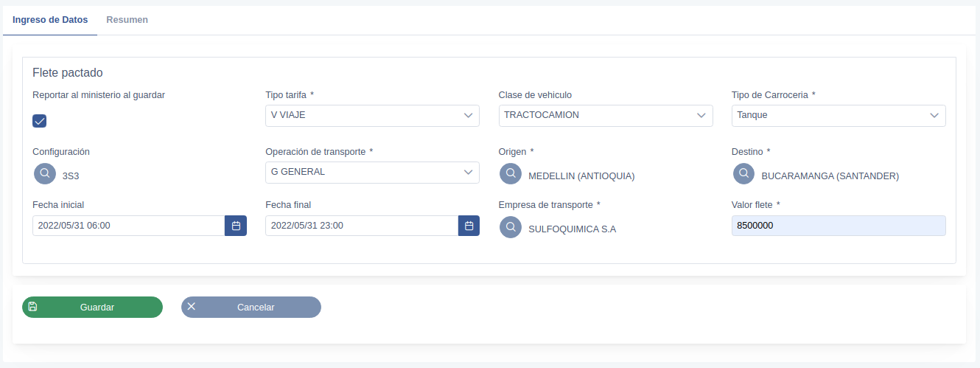Open the Operación de transporte dropdown
Viewport: 980px width, 368px height.
click(x=372, y=173)
